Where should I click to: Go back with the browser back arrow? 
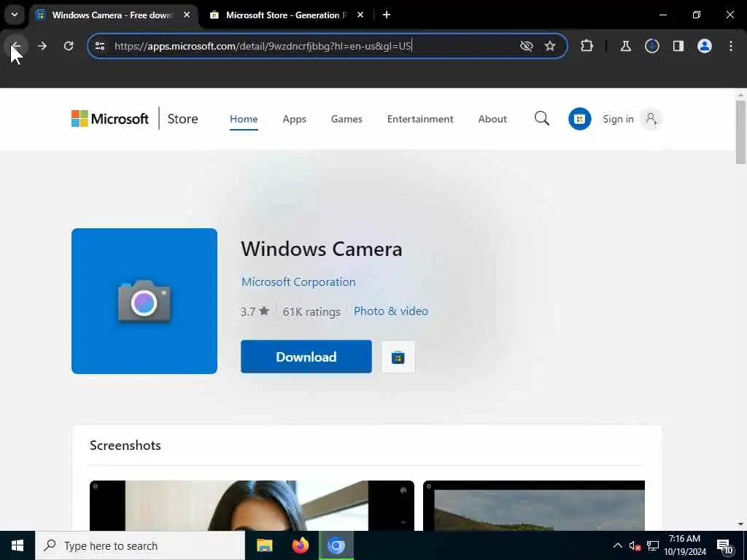click(16, 46)
